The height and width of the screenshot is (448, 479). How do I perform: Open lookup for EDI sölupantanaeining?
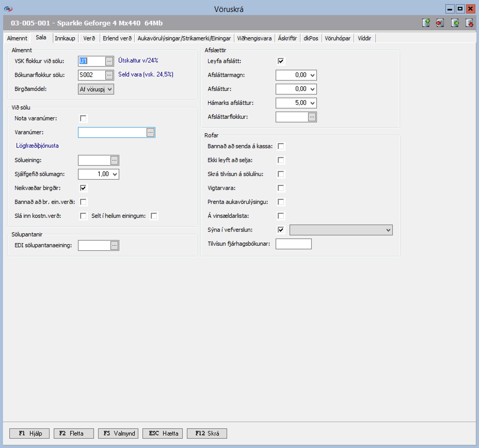114,245
